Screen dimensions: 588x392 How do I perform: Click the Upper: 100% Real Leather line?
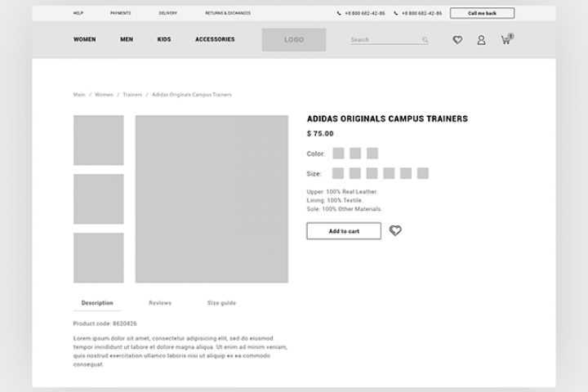pos(342,192)
